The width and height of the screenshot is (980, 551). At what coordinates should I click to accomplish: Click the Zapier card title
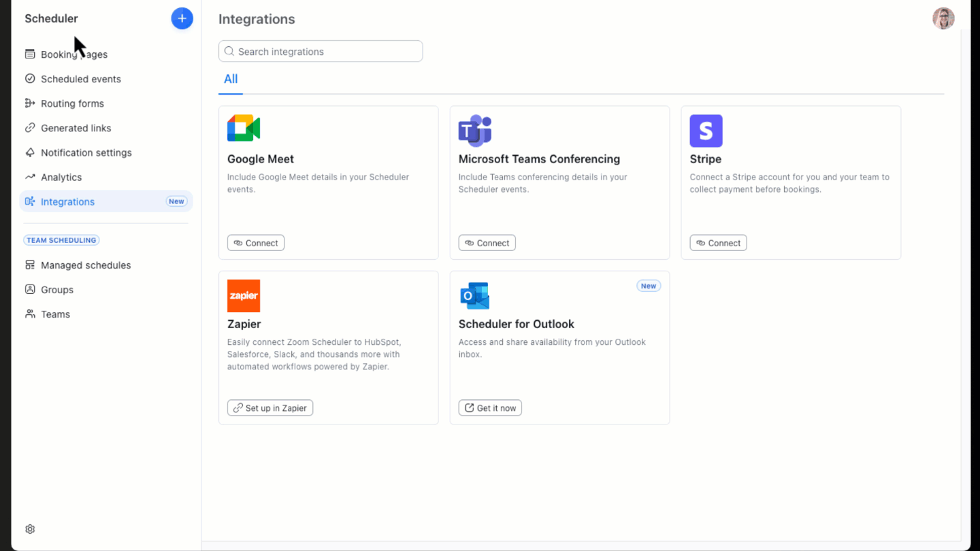[244, 324]
